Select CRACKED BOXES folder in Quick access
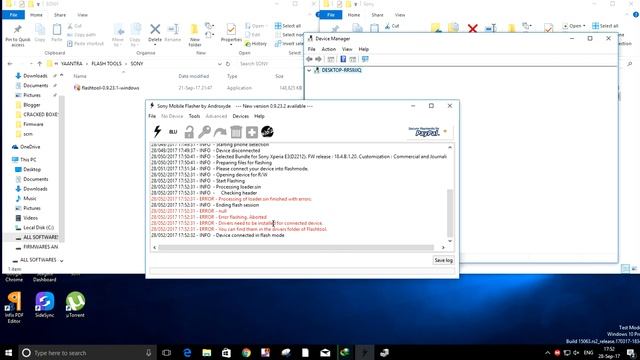This screenshot has width=640, height=360. (40, 114)
